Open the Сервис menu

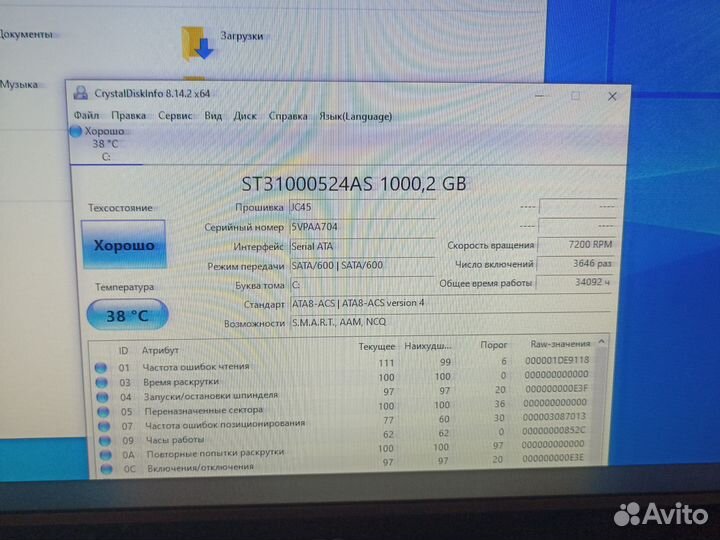[x=175, y=116]
